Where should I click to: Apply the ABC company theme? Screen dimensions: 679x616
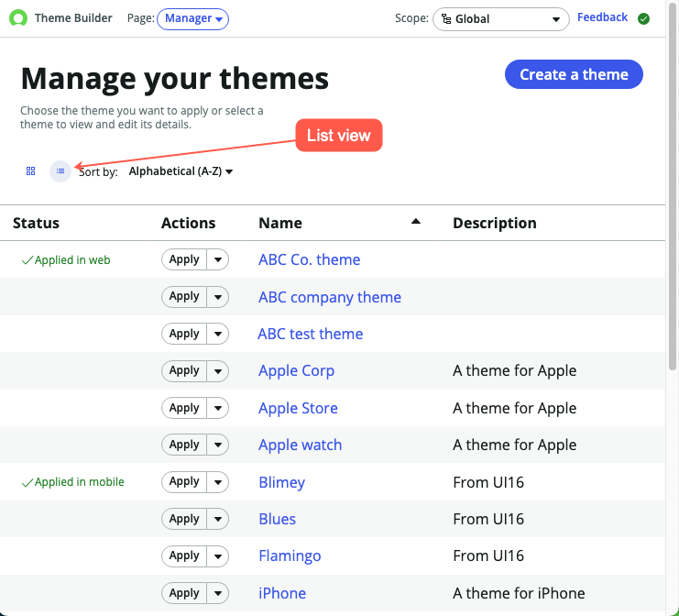[x=184, y=297]
